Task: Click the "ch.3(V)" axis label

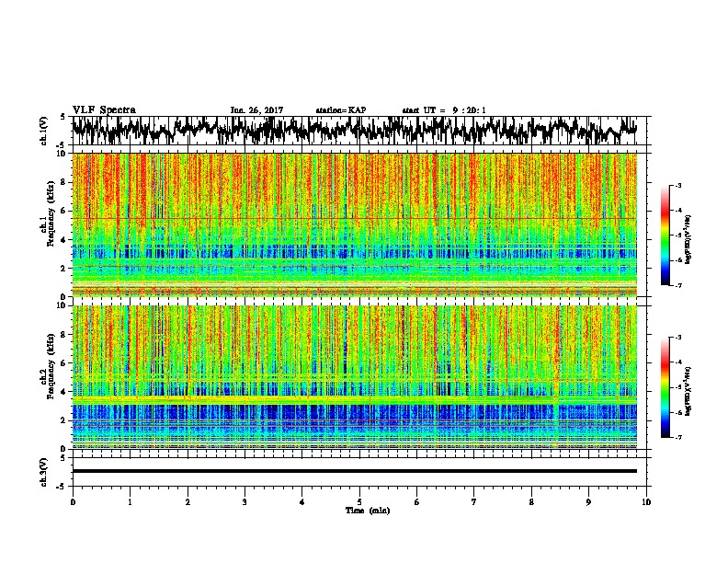Action: coord(44,472)
